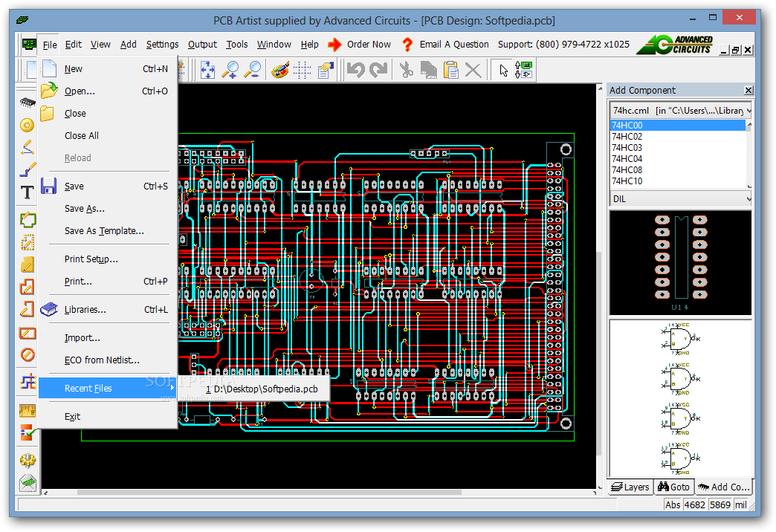Activate the blue and orange routing tool
776x532 pixels.
click(x=28, y=382)
